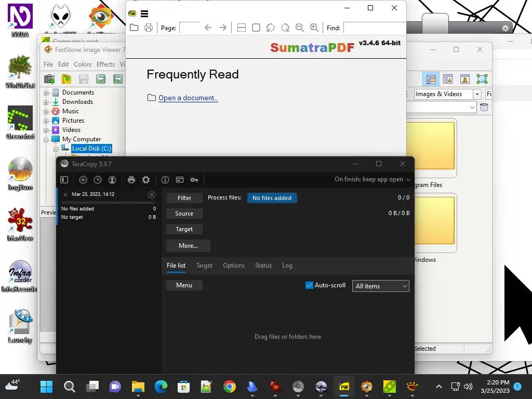Collapse My Computer node in FastStone tree

point(46,139)
